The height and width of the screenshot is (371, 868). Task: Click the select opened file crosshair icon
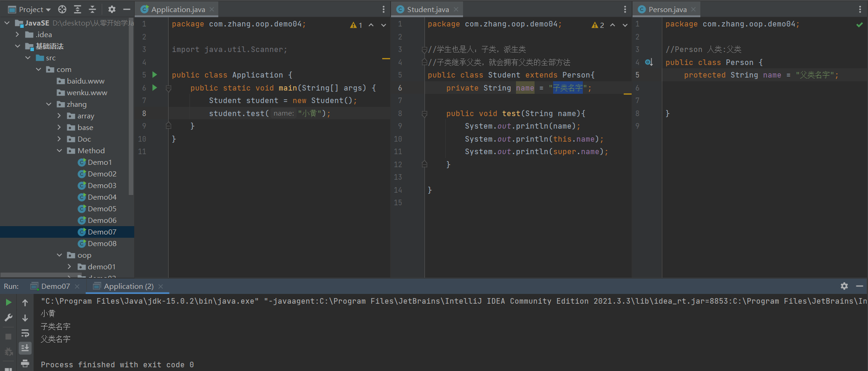tap(62, 9)
